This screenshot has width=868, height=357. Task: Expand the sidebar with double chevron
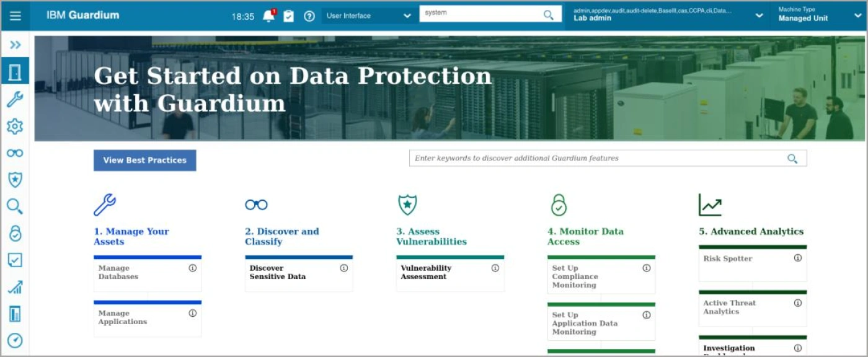click(x=15, y=45)
